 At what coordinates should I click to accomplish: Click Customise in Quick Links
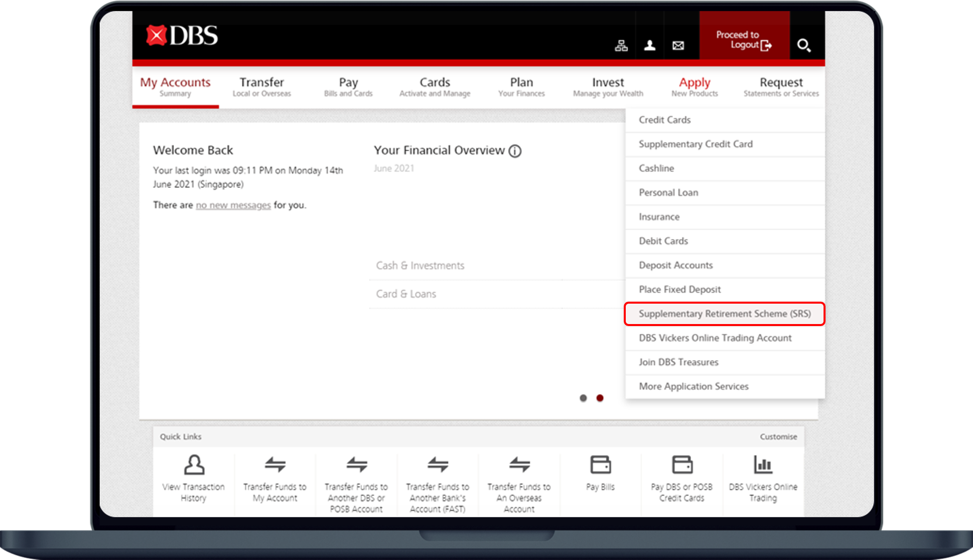pos(778,437)
